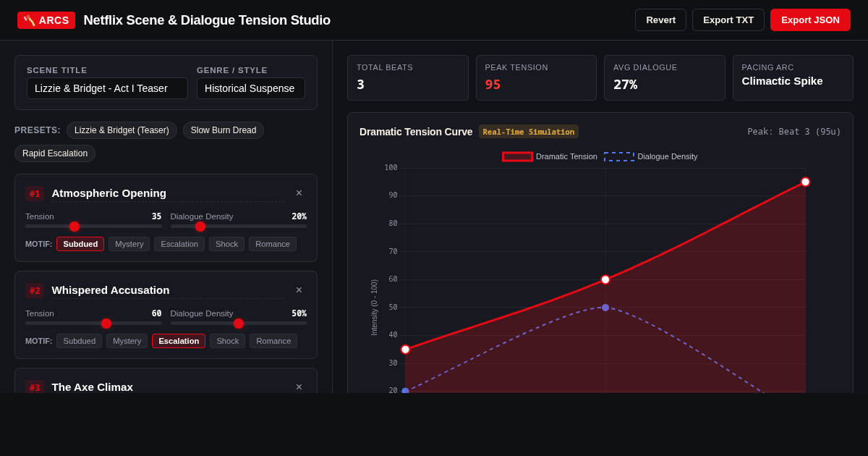The width and height of the screenshot is (868, 456).
Task: Remove the Whispered Accusation beat
Action: [299, 290]
